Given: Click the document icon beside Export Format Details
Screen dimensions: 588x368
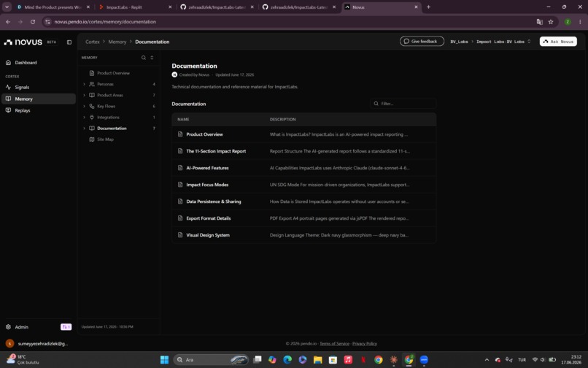Looking at the screenshot, I should (x=180, y=218).
